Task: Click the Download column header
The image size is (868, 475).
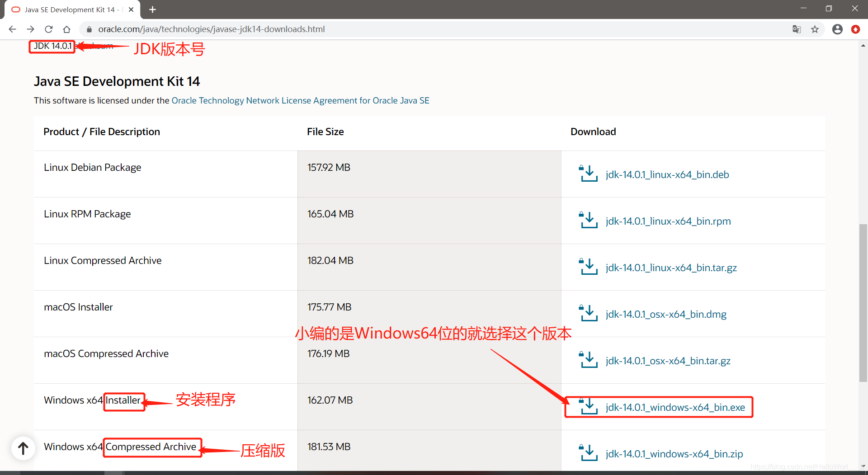Action: click(x=593, y=132)
